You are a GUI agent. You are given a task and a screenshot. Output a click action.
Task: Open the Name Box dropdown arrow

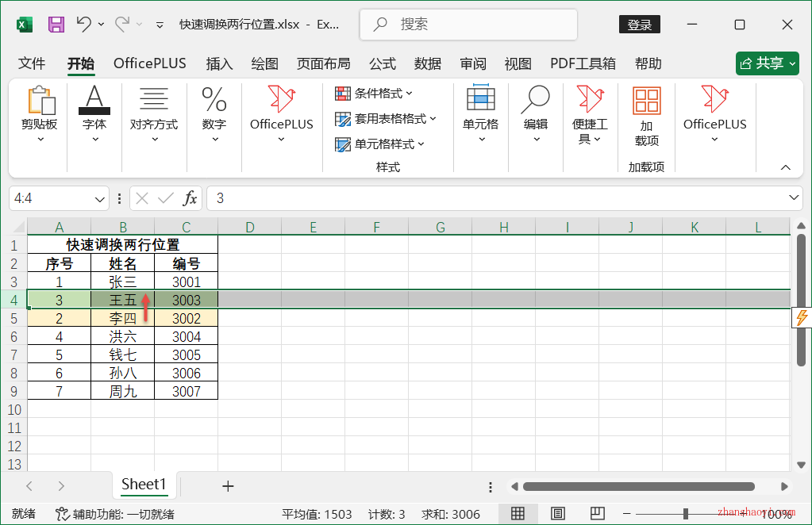click(x=99, y=199)
